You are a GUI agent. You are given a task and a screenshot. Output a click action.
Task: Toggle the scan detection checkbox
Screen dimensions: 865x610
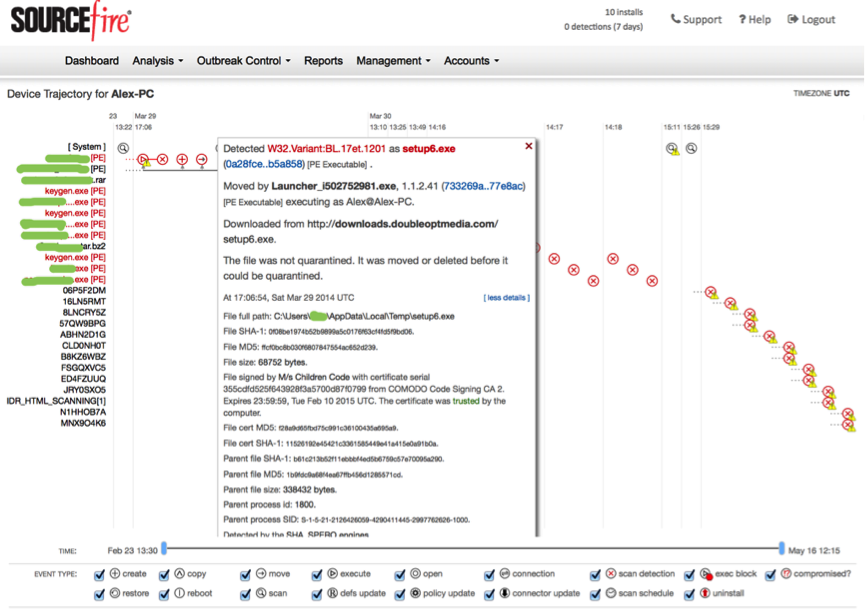pyautogui.click(x=595, y=575)
